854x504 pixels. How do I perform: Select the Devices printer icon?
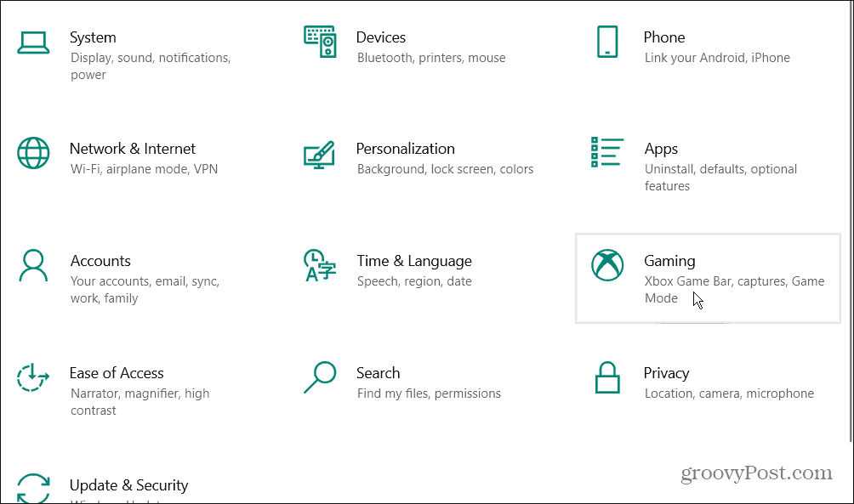point(320,41)
